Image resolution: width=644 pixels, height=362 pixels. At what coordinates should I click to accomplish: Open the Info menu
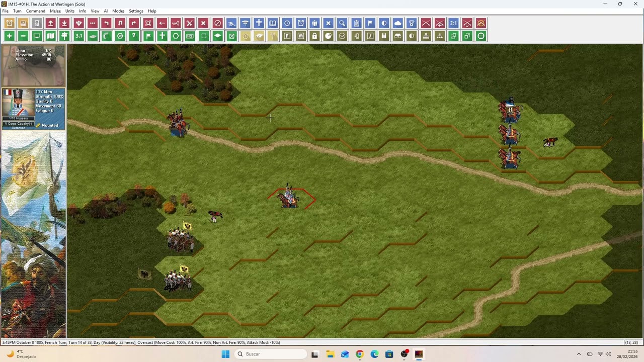(x=83, y=11)
